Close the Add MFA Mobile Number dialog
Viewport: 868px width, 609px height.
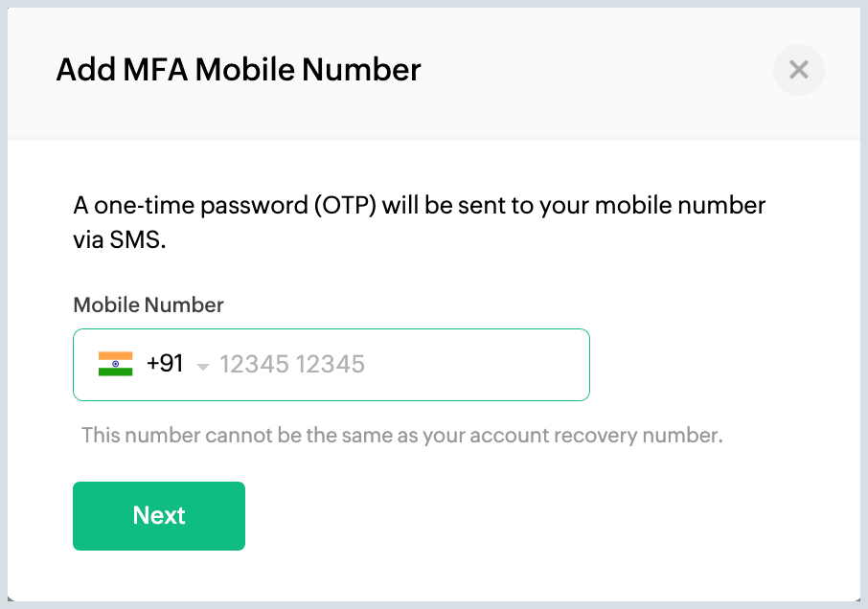point(798,70)
